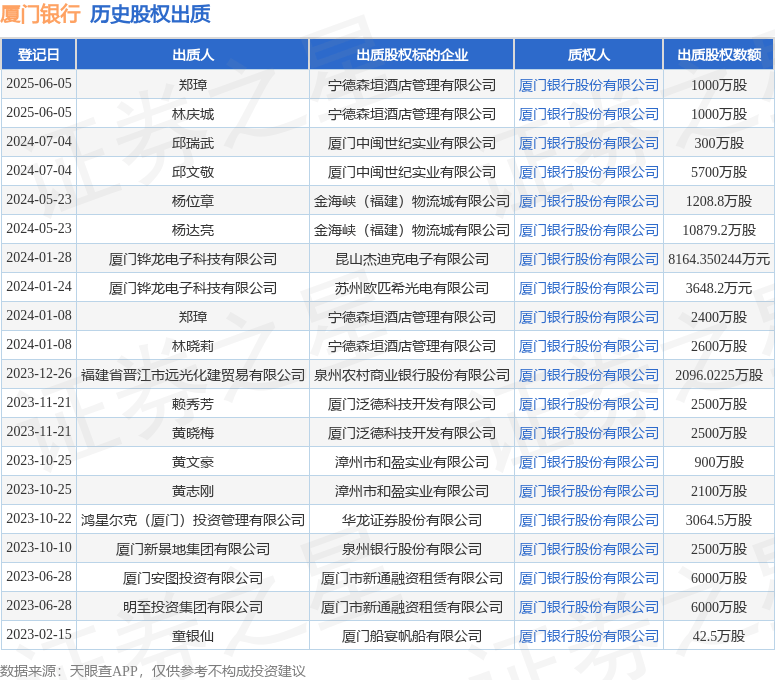The width and height of the screenshot is (775, 680).
Task: Click the 出质人 column header
Action: point(193,54)
